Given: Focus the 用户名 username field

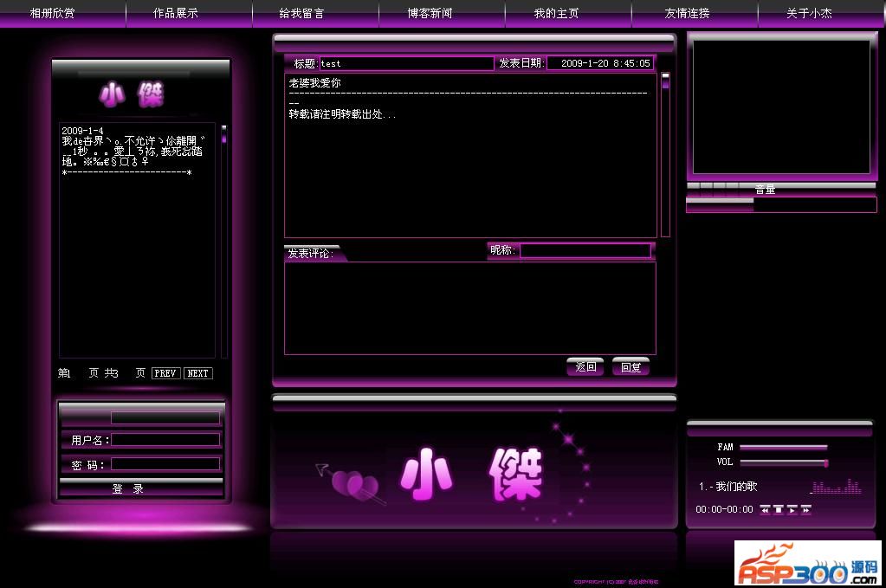Looking at the screenshot, I should pos(165,440).
